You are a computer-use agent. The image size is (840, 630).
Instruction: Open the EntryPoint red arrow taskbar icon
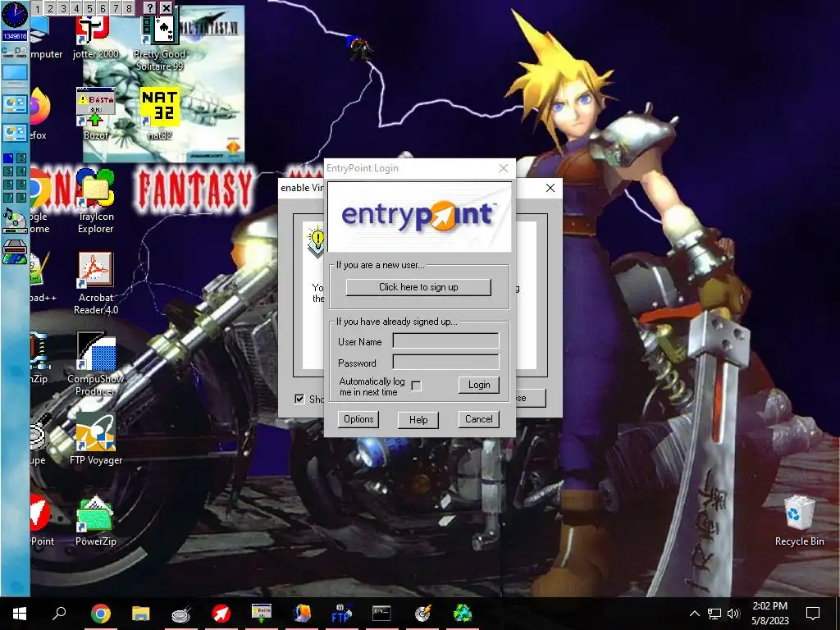221,614
